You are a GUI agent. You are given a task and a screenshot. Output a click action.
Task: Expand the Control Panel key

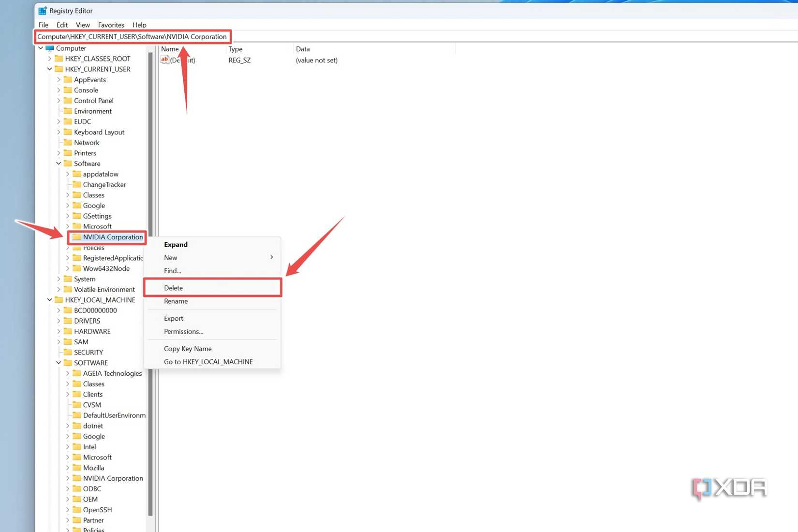[58, 101]
